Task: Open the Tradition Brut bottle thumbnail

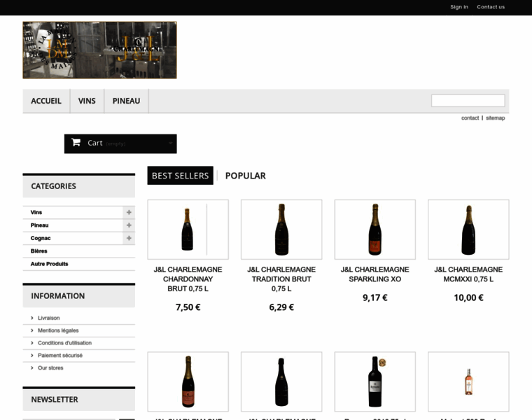Action: pyautogui.click(x=281, y=230)
